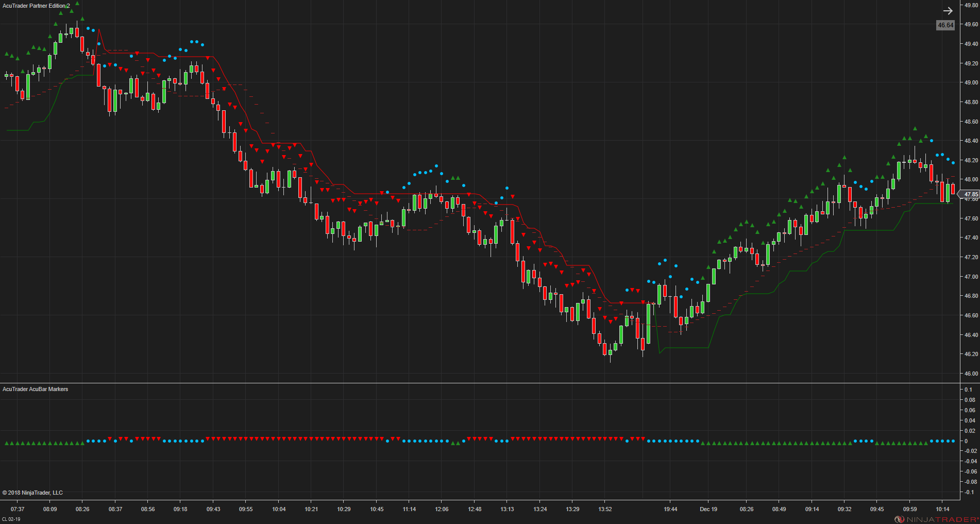Click the -0.06 value on the indicator scale
The height and width of the screenshot is (524, 980).
pos(970,471)
